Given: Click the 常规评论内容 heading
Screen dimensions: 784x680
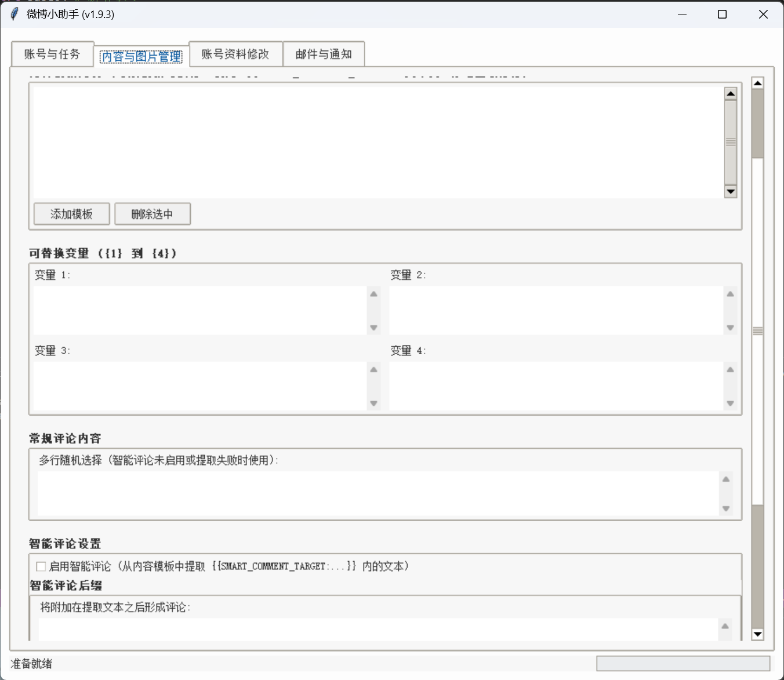Looking at the screenshot, I should pos(65,438).
